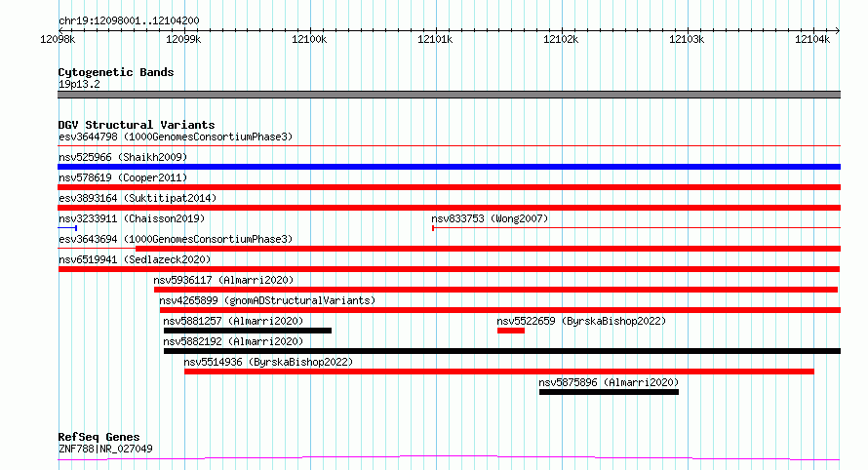This screenshot has height=470, width=868.
Task: Open the nsv5514936 (ByrskaBishop2022) label
Action: pos(268,362)
